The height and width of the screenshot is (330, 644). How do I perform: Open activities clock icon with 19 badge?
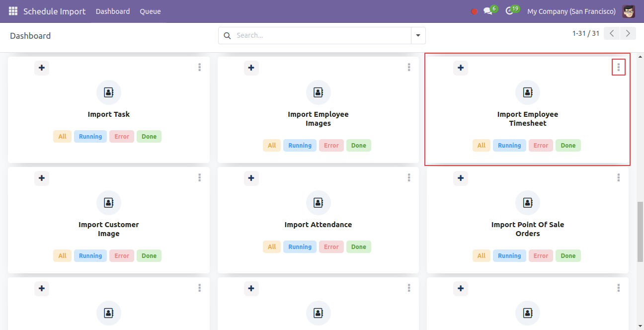509,11
